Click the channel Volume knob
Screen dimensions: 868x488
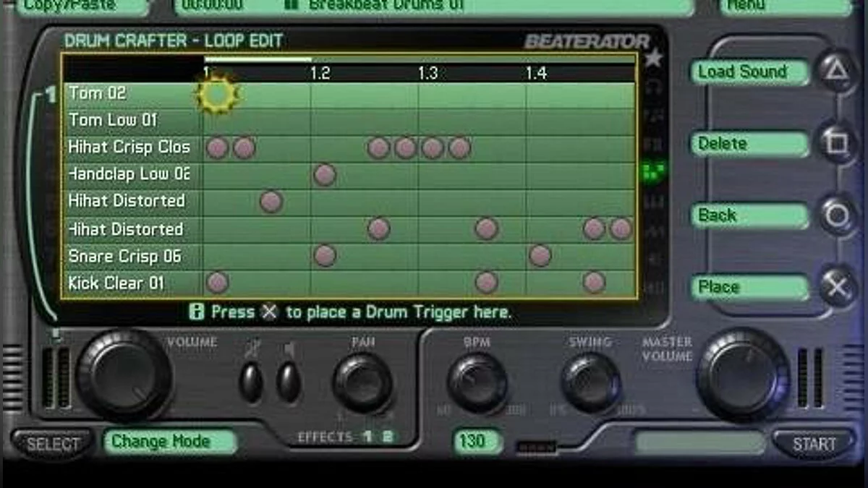pos(124,374)
